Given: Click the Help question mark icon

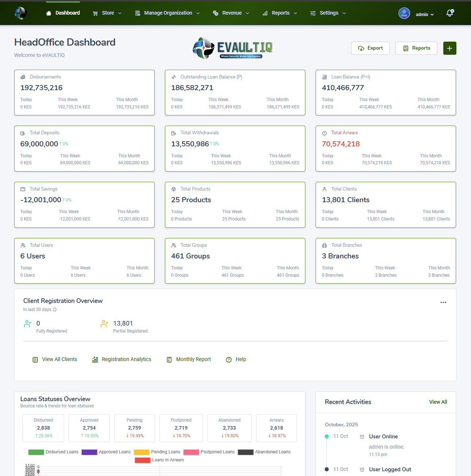Looking at the screenshot, I should [229, 360].
